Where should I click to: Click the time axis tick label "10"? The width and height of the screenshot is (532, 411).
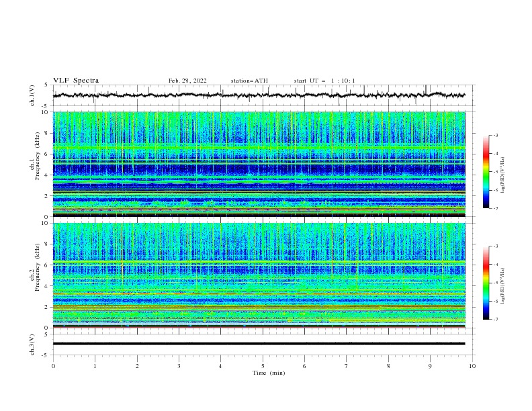coord(472,366)
